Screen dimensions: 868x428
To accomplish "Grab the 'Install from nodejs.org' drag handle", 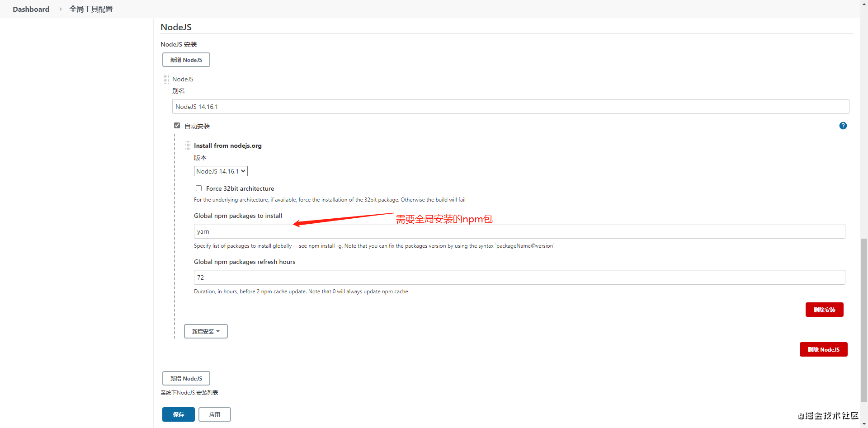I will (188, 146).
